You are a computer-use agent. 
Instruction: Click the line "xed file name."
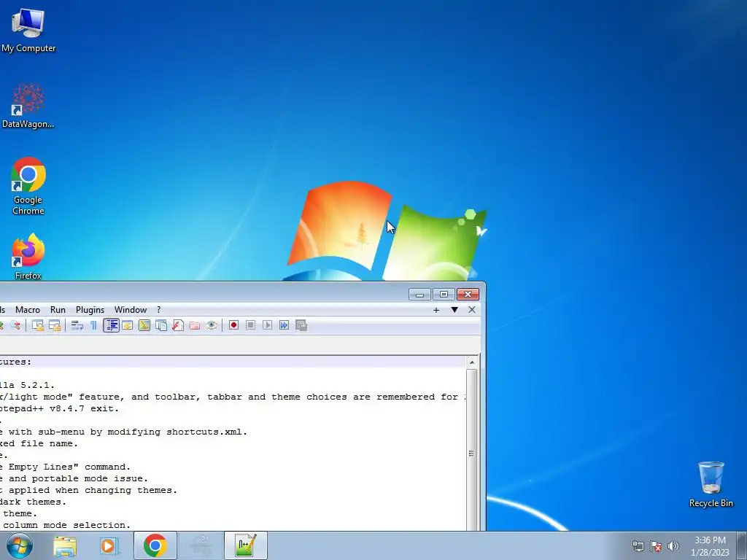(39, 443)
